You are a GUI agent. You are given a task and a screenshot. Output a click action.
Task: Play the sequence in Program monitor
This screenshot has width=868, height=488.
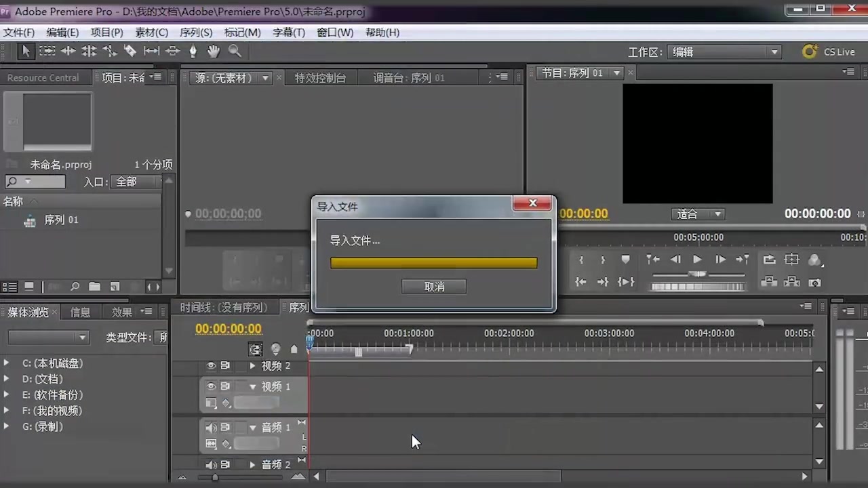[x=697, y=260]
